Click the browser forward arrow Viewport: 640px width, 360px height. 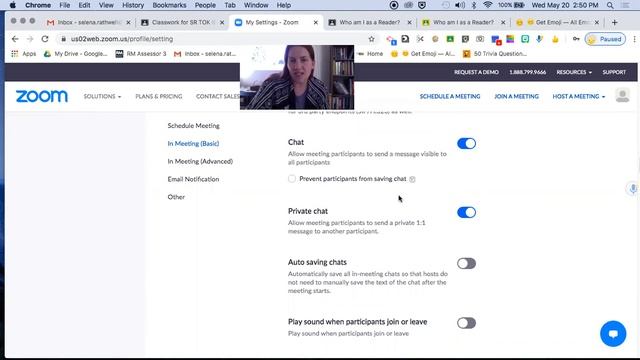[x=30, y=39]
